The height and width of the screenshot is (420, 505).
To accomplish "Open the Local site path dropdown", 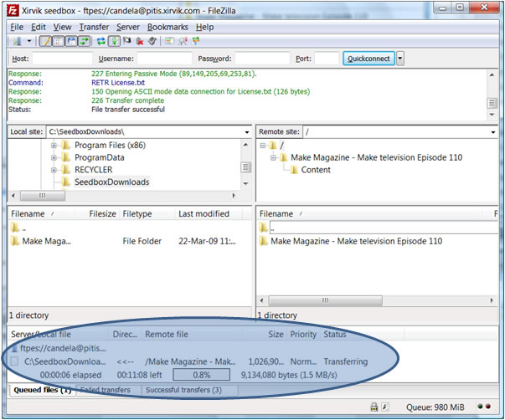I will point(246,132).
